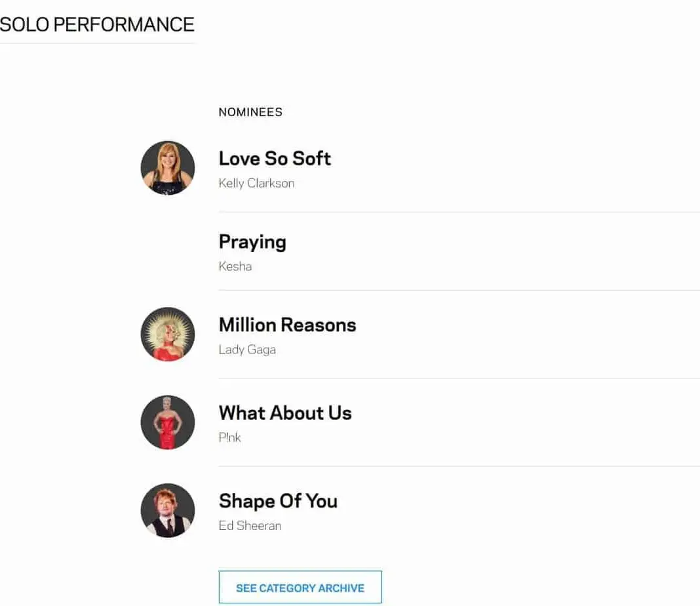Select Ed Sheeran's circular avatar

pyautogui.click(x=168, y=510)
